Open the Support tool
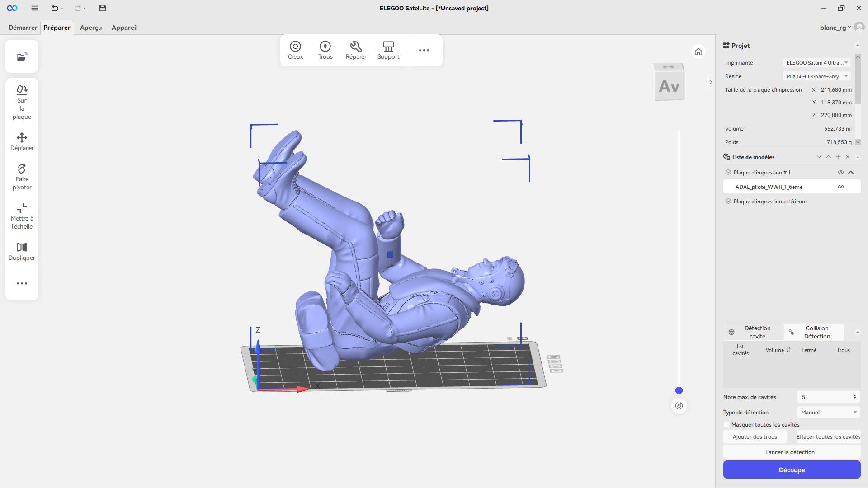The width and height of the screenshot is (868, 488). pyautogui.click(x=388, y=50)
